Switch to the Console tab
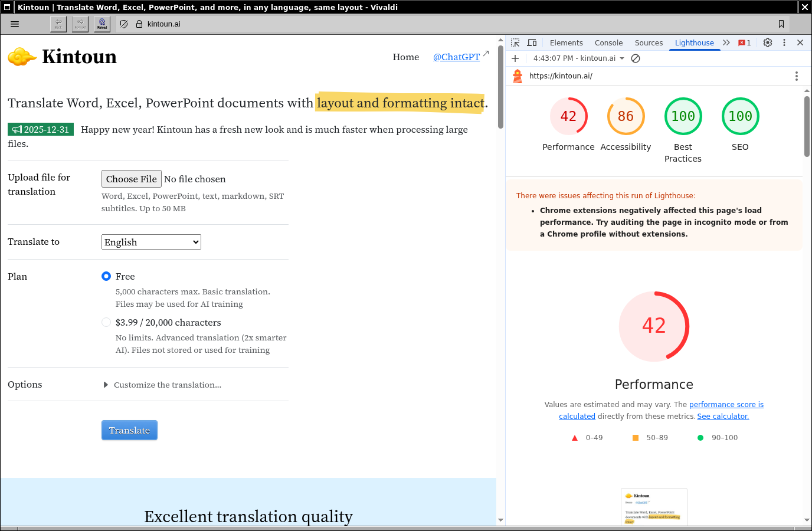812x531 pixels. pyautogui.click(x=608, y=42)
